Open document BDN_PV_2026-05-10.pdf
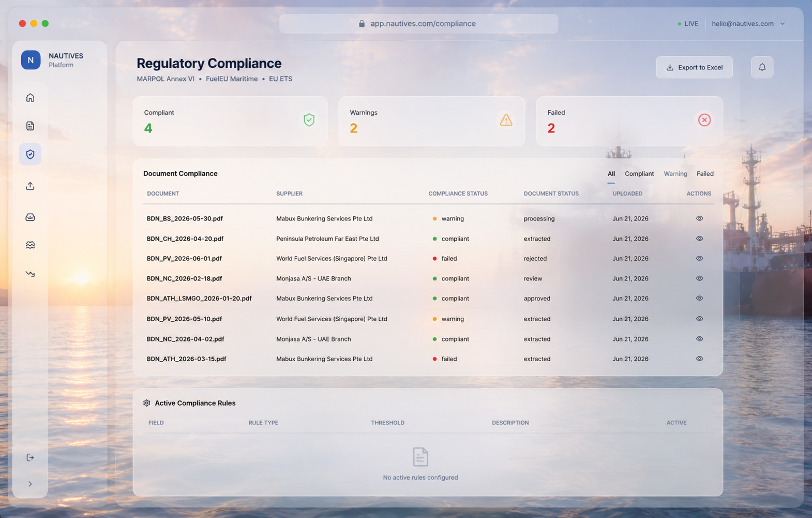The width and height of the screenshot is (812, 518). 184,319
